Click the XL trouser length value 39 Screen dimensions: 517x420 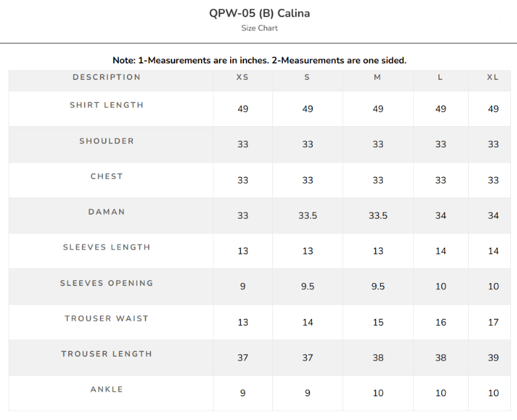(493, 358)
